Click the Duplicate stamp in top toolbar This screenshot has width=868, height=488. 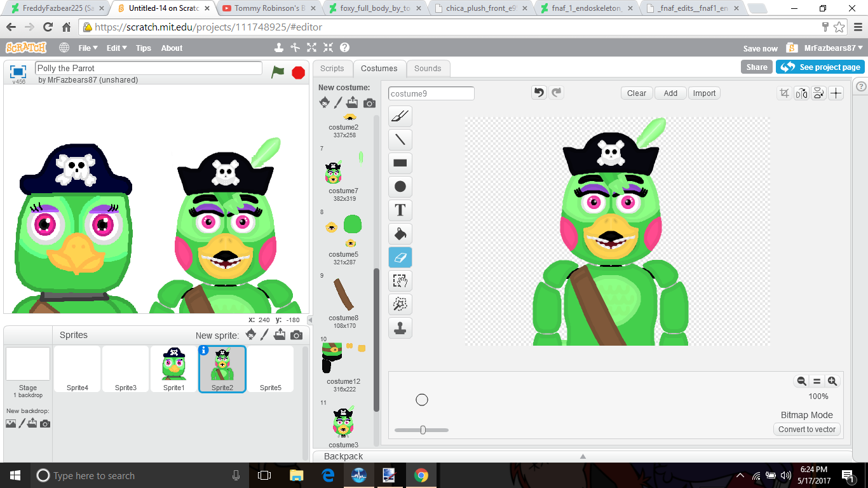[278, 48]
